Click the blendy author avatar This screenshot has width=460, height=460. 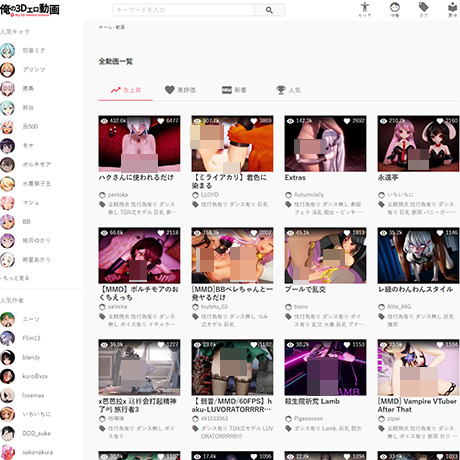click(7, 357)
